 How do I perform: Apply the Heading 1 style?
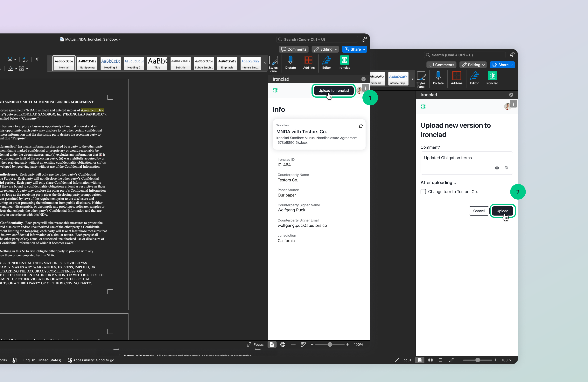(x=110, y=63)
